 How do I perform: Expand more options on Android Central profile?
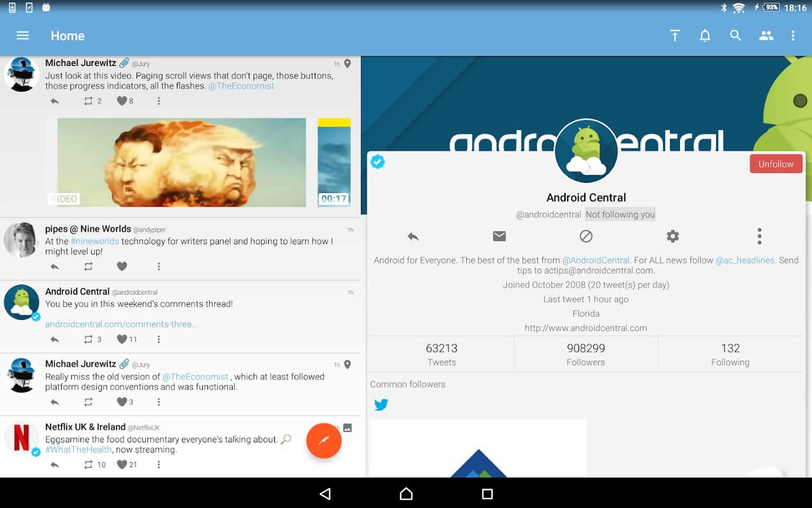[x=760, y=236]
